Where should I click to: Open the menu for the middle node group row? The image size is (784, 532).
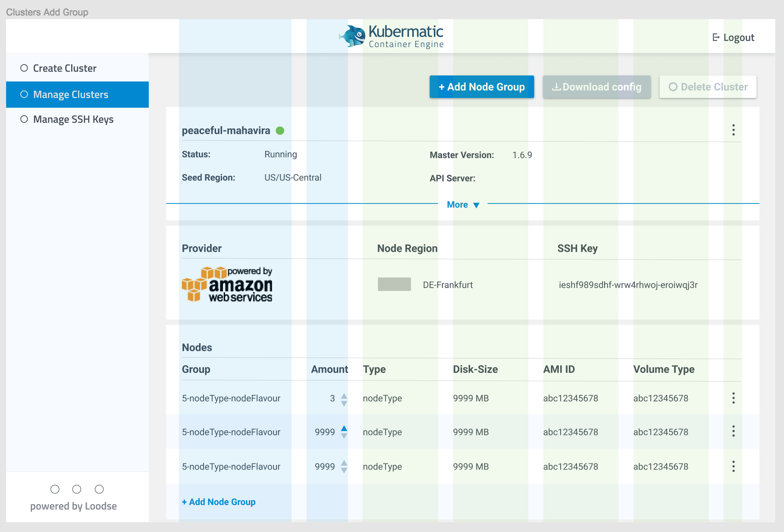(x=733, y=431)
